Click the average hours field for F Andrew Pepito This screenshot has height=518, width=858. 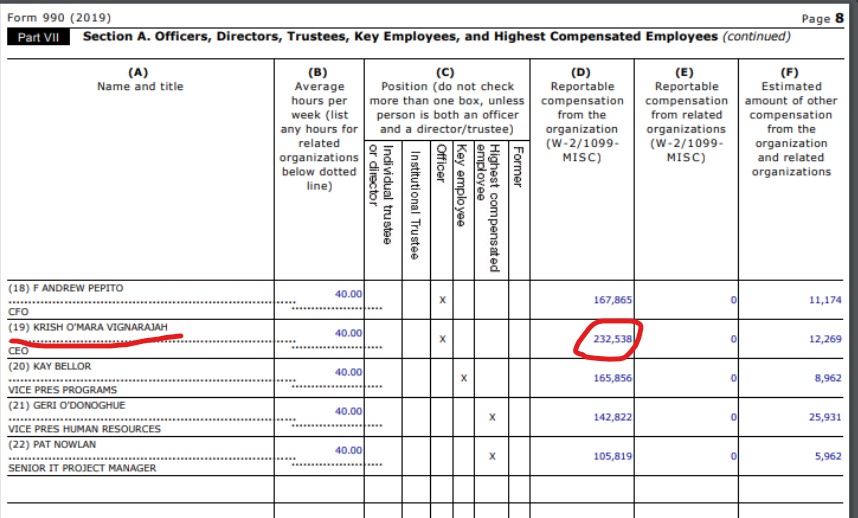coord(348,294)
